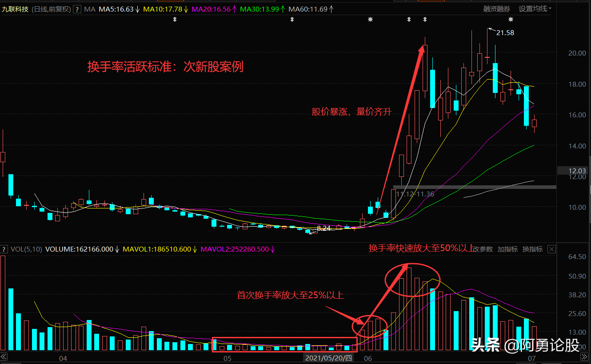Viewport: 591px width, 364px height.
Task: Click the info marker above the 20.00 breakout candle
Action: coord(425,20)
